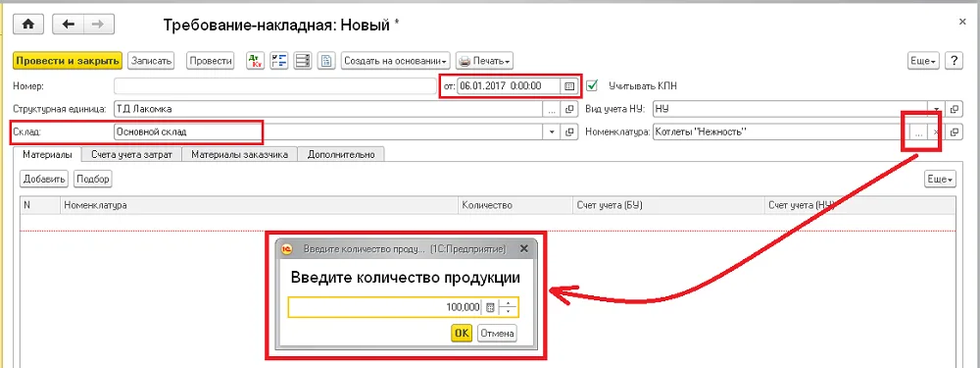Click the help question mark button
This screenshot has width=980, height=368.
954,61
